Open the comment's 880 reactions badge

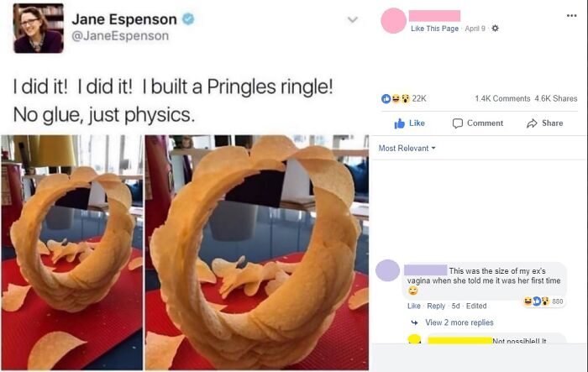click(x=543, y=301)
